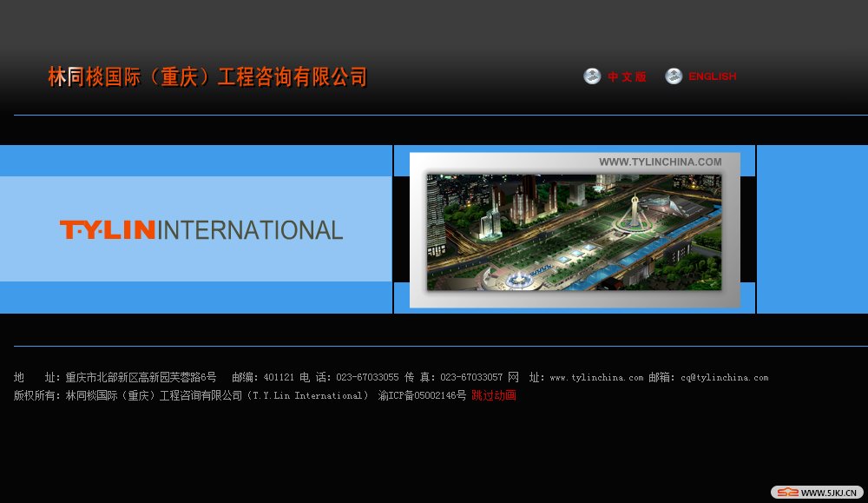Click the postal code 401121
The image size is (868, 503).
pyautogui.click(x=279, y=377)
